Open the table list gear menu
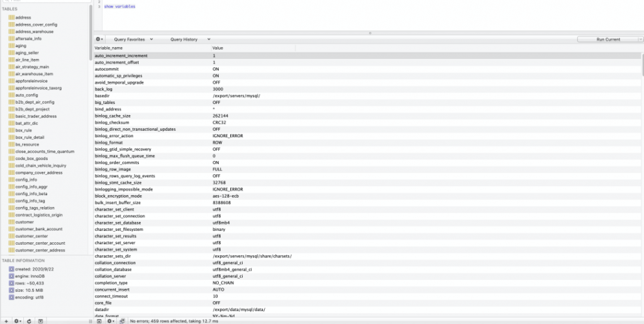The image size is (644, 324). (x=18, y=321)
